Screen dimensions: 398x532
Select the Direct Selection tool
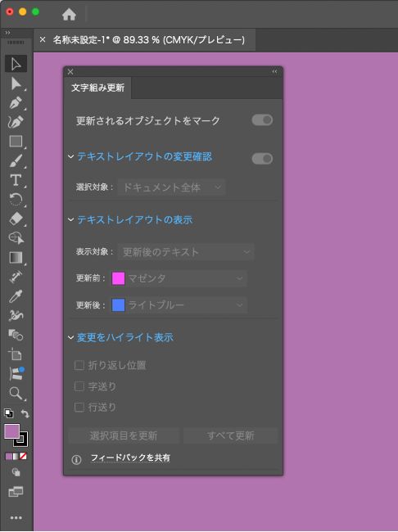pos(16,83)
